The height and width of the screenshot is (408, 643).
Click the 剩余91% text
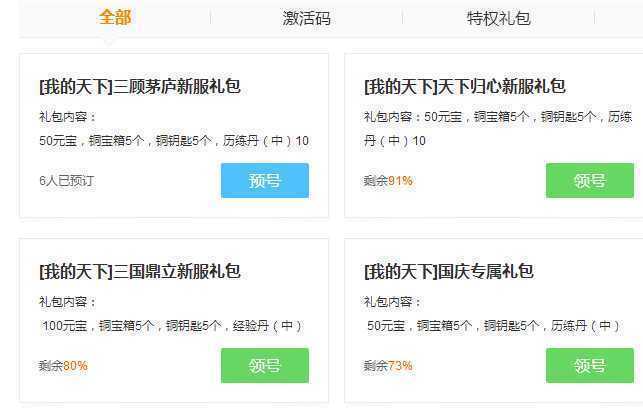388,180
